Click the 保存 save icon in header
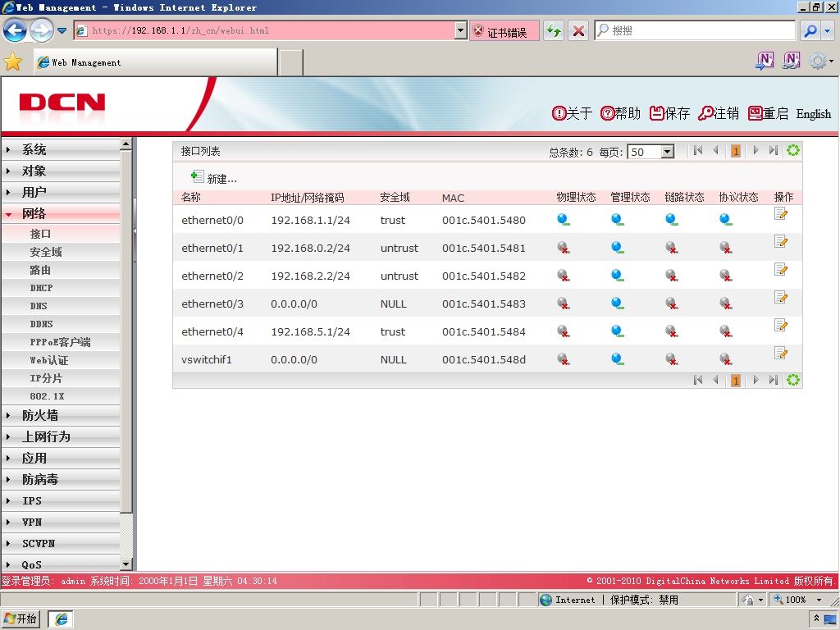 [x=656, y=113]
